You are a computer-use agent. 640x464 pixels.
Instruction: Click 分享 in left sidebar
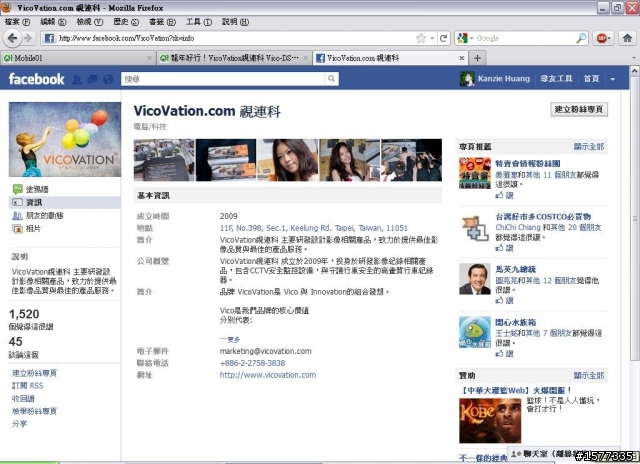pos(19,424)
